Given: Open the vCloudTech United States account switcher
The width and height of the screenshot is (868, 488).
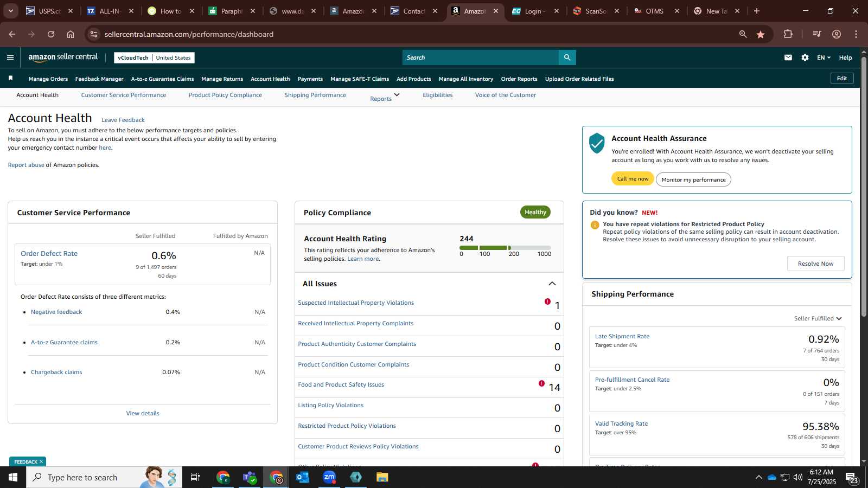Looking at the screenshot, I should (x=154, y=57).
